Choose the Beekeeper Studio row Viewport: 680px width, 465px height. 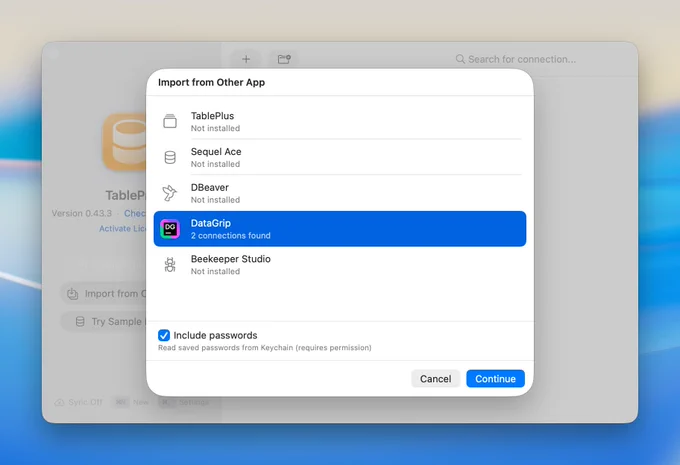click(x=340, y=265)
